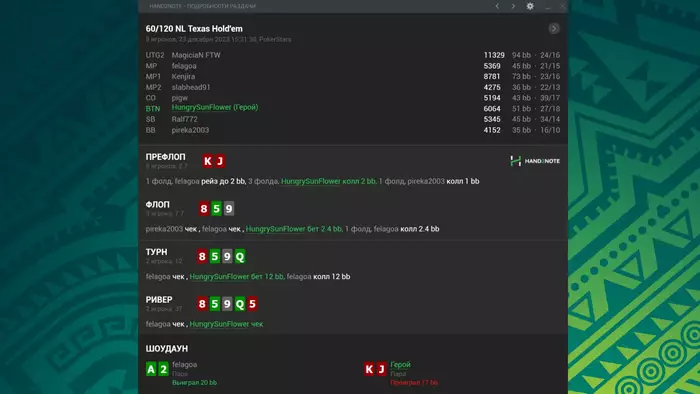Click the K card in preflop hole cards
Screen dimensions: 700x394
click(208, 161)
